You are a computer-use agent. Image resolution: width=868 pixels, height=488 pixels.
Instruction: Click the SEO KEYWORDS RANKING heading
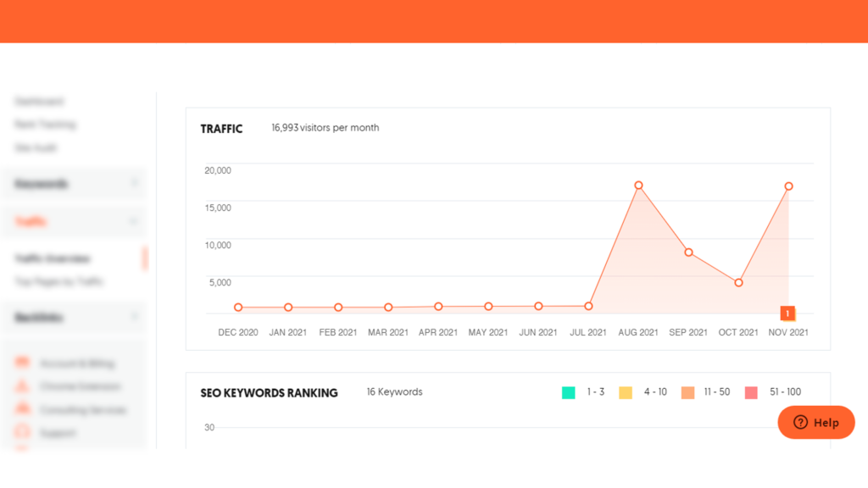point(269,393)
